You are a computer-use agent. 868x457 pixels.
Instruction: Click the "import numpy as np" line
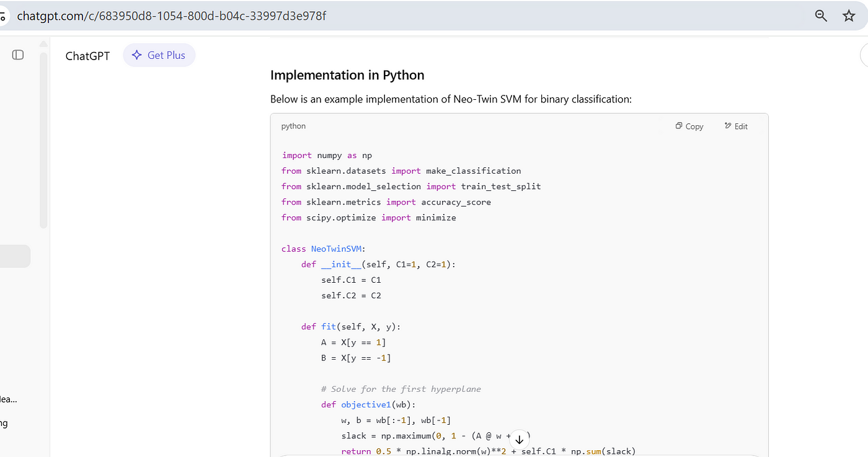tap(327, 155)
